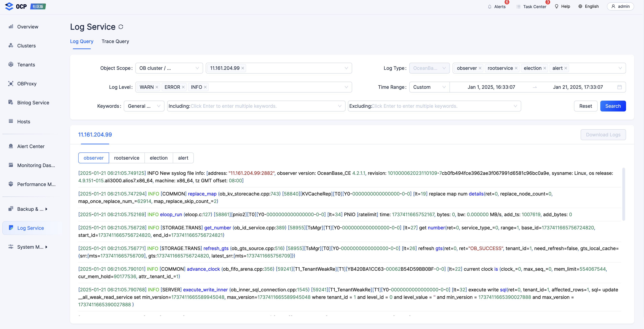
Task: Remove the alert log type tag
Action: pos(566,68)
